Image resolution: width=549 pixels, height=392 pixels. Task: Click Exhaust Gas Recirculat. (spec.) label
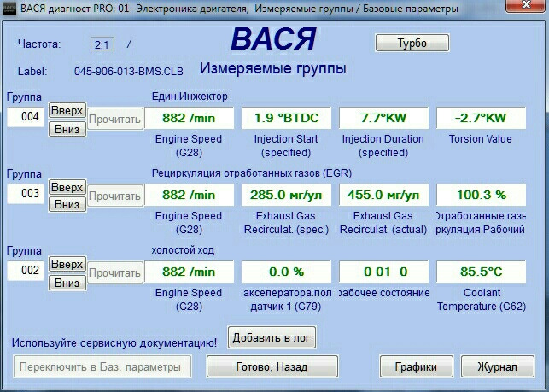click(x=286, y=223)
